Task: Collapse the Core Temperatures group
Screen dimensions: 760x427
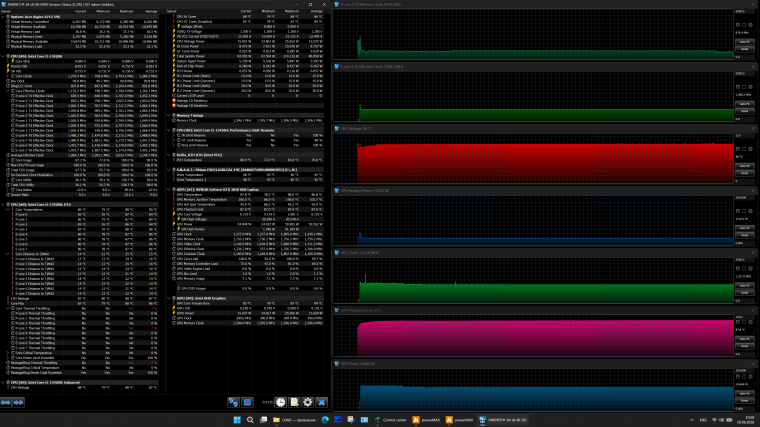Action: pos(7,209)
